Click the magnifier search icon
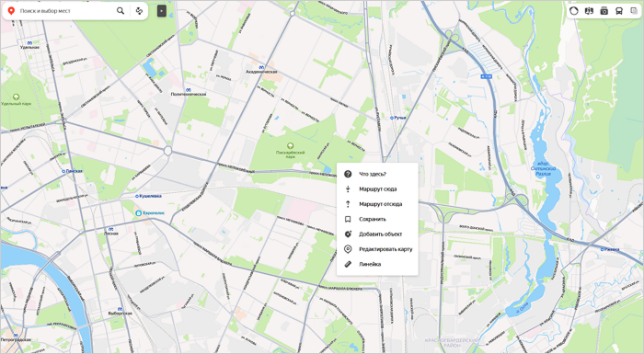The image size is (644, 354). 121,11
